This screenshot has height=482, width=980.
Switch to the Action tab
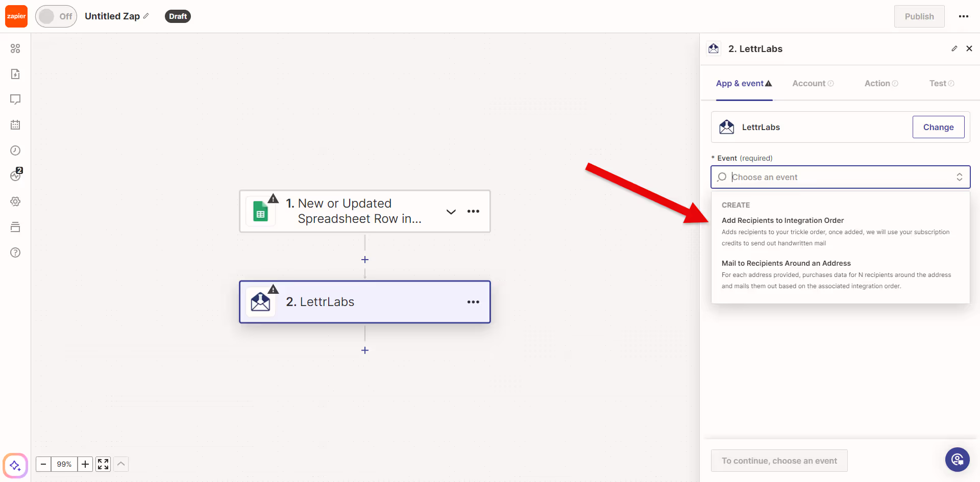click(x=881, y=83)
